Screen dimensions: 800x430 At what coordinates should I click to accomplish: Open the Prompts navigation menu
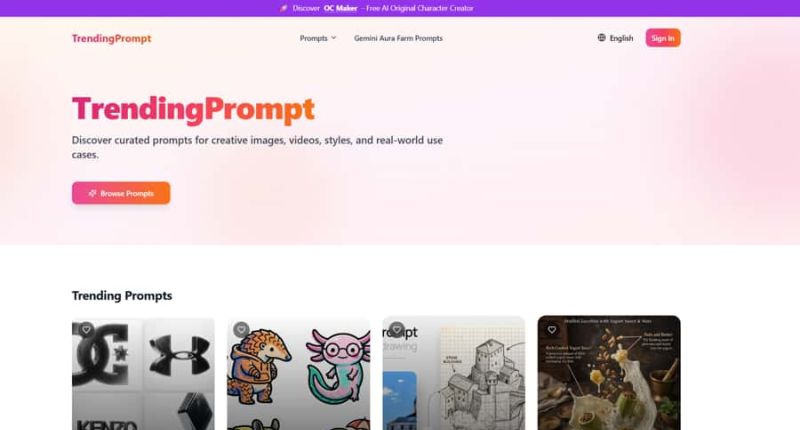tap(318, 38)
